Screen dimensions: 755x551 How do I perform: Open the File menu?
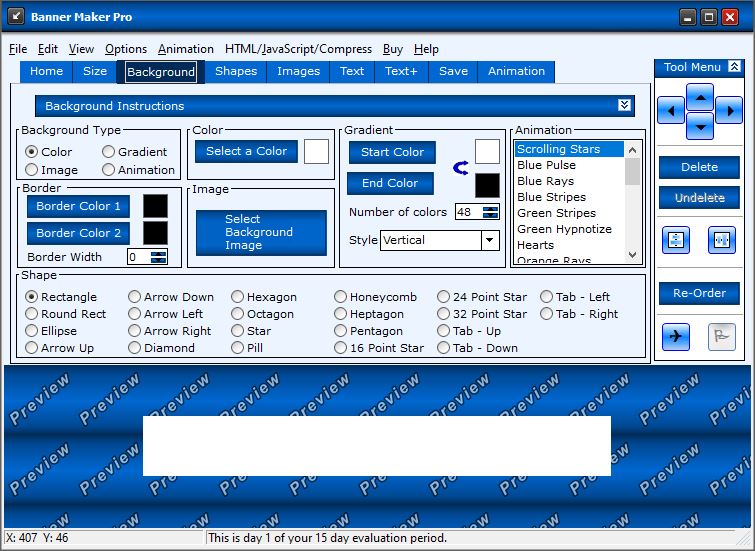[18, 49]
